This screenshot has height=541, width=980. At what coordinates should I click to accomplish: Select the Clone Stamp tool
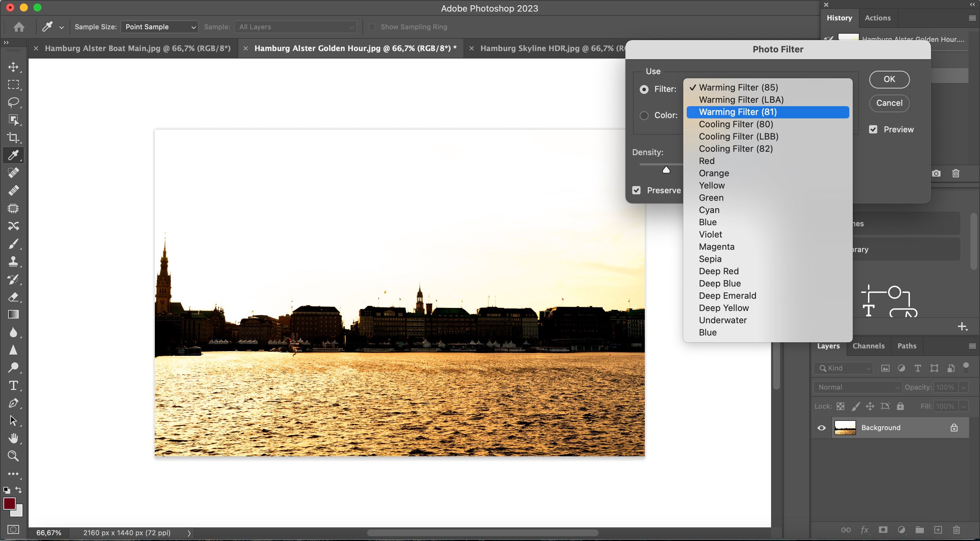click(x=13, y=261)
